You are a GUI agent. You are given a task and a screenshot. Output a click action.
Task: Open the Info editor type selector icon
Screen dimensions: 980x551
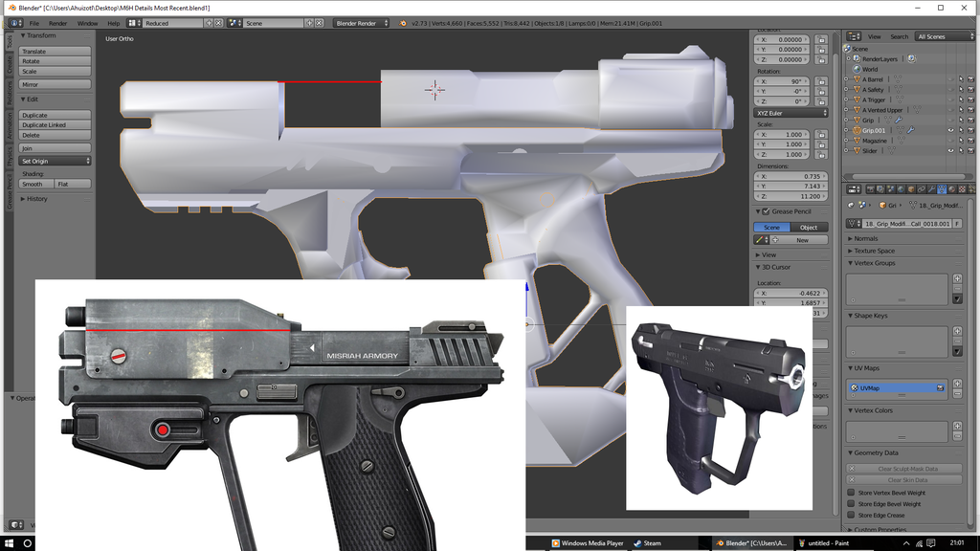click(15, 23)
